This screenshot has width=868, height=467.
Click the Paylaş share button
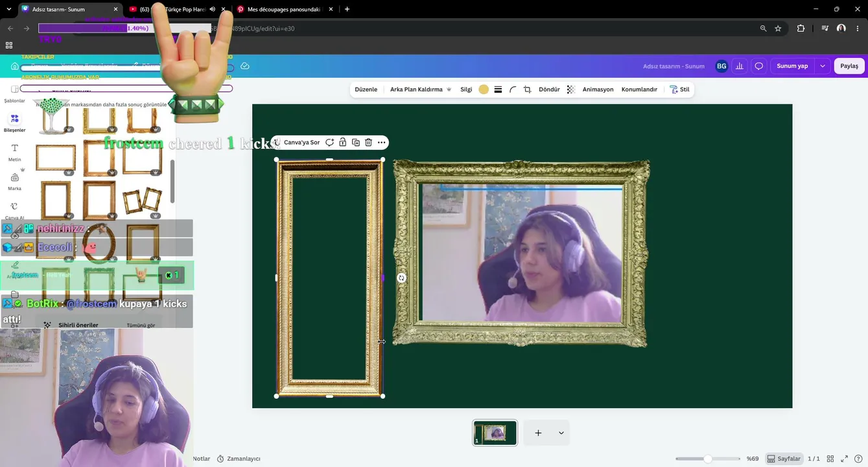click(x=849, y=66)
